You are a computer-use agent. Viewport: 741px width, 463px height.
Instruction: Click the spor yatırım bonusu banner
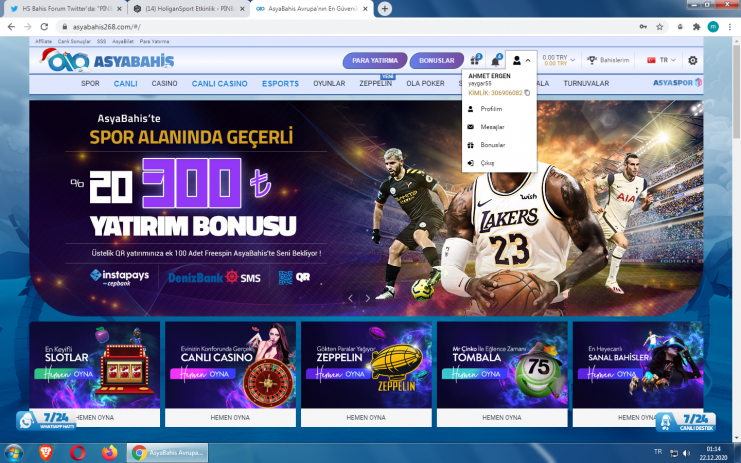pyautogui.click(x=366, y=208)
